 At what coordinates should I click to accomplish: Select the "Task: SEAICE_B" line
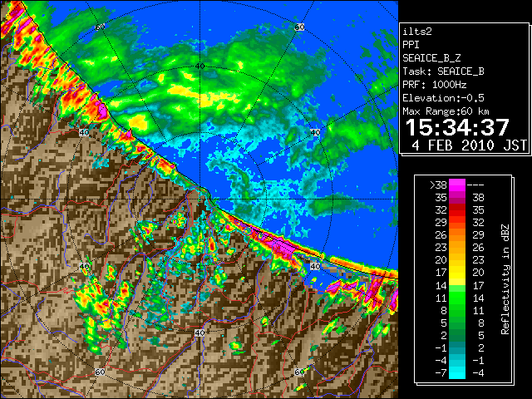pos(443,71)
